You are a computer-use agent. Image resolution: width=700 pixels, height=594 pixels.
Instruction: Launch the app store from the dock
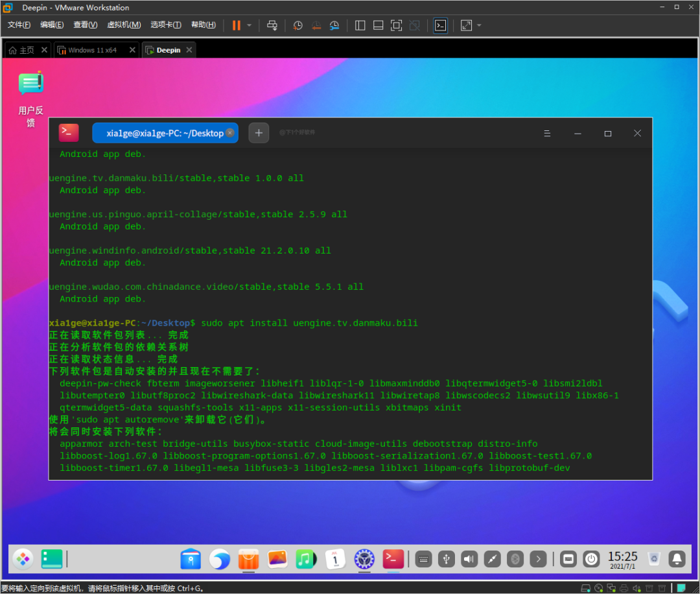point(248,558)
